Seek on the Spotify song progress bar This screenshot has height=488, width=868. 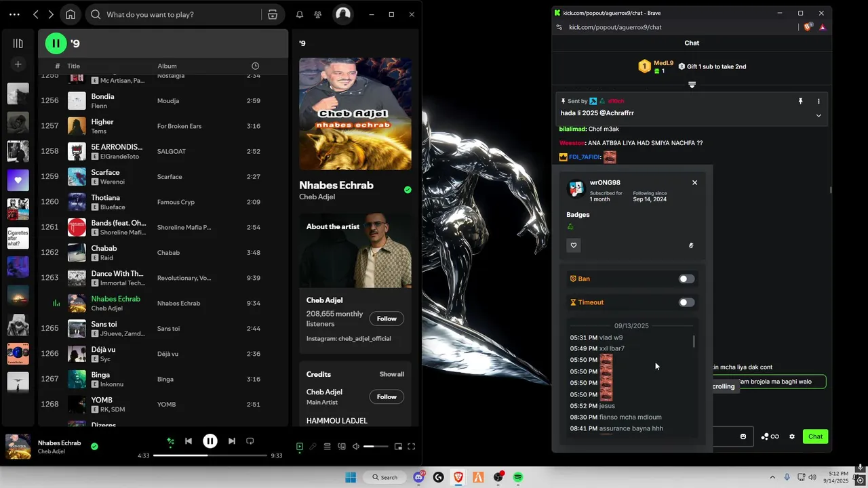pos(210,455)
